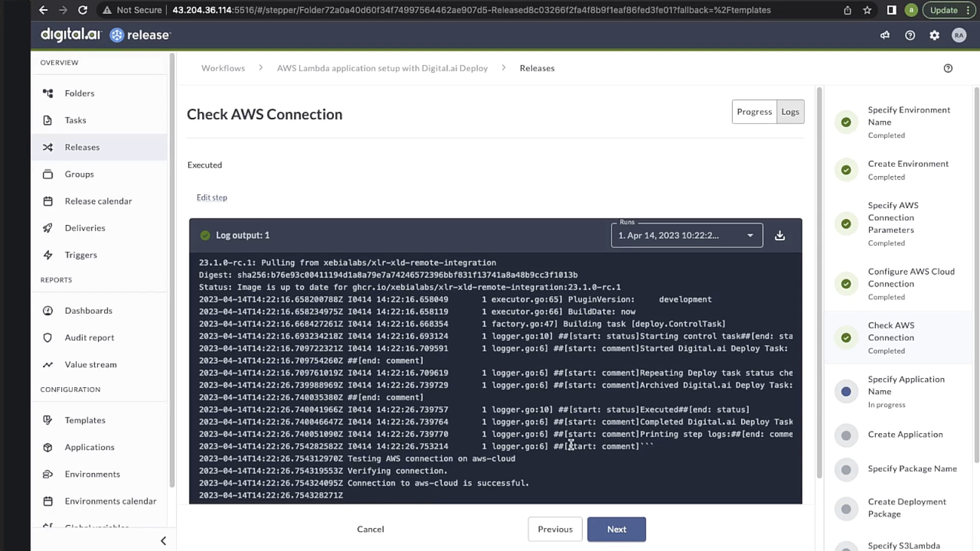Click the breadcrumb help circle icon

pyautogui.click(x=948, y=68)
